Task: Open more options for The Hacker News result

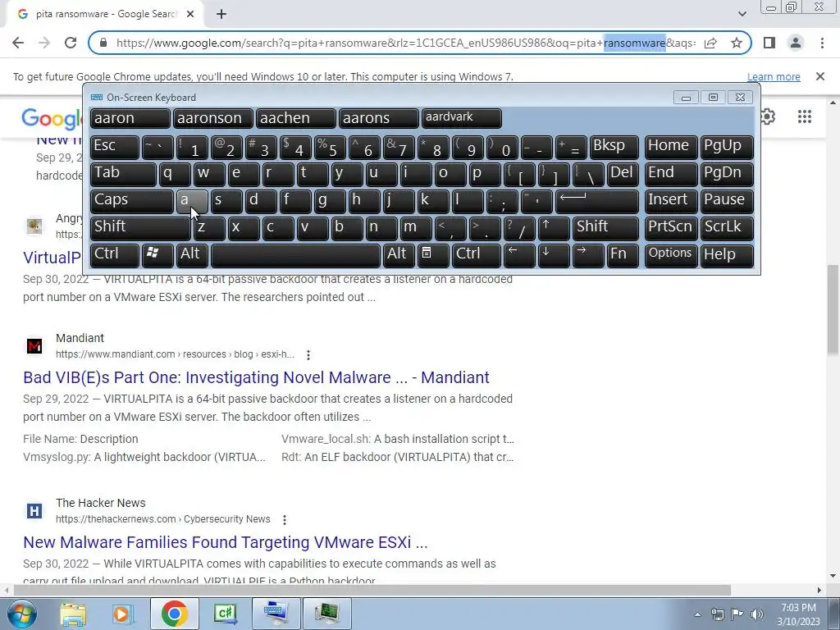Action: [x=285, y=519]
